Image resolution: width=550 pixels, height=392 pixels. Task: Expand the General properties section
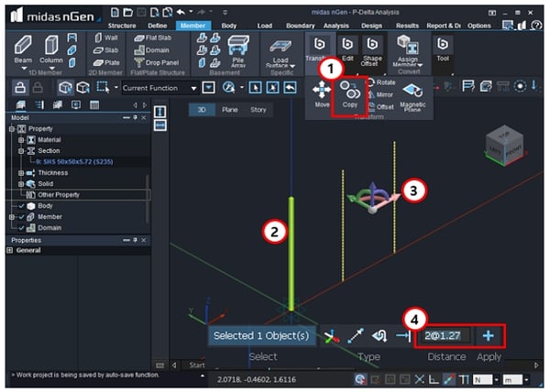(10, 250)
